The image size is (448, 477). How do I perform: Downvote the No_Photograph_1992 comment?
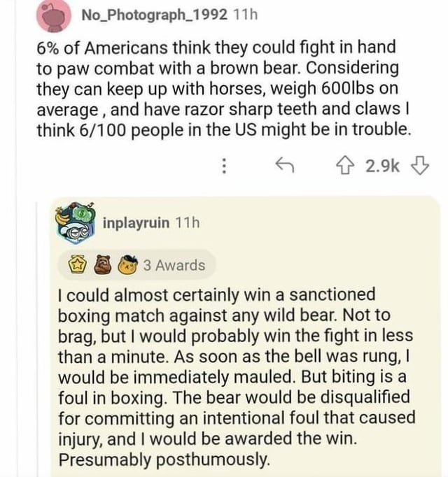(x=419, y=165)
